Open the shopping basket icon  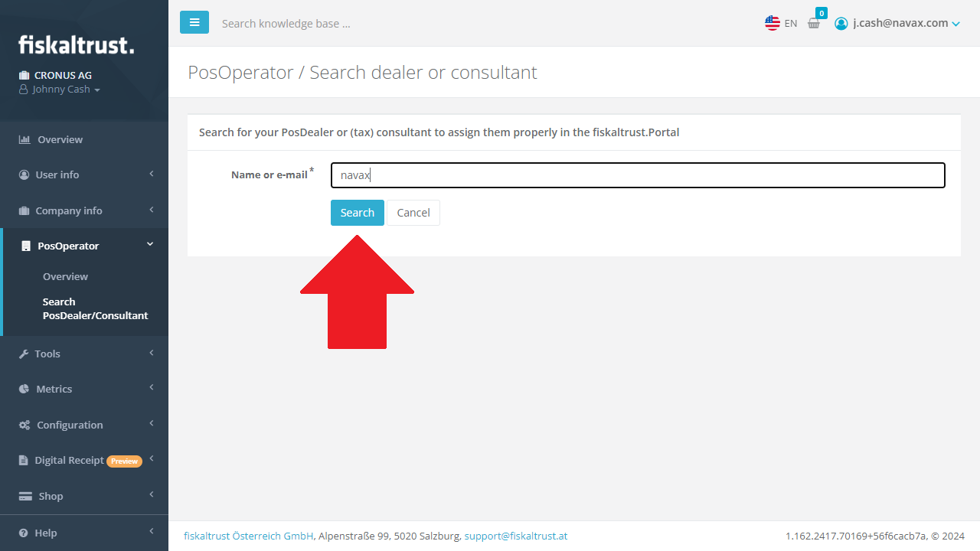pyautogui.click(x=814, y=24)
